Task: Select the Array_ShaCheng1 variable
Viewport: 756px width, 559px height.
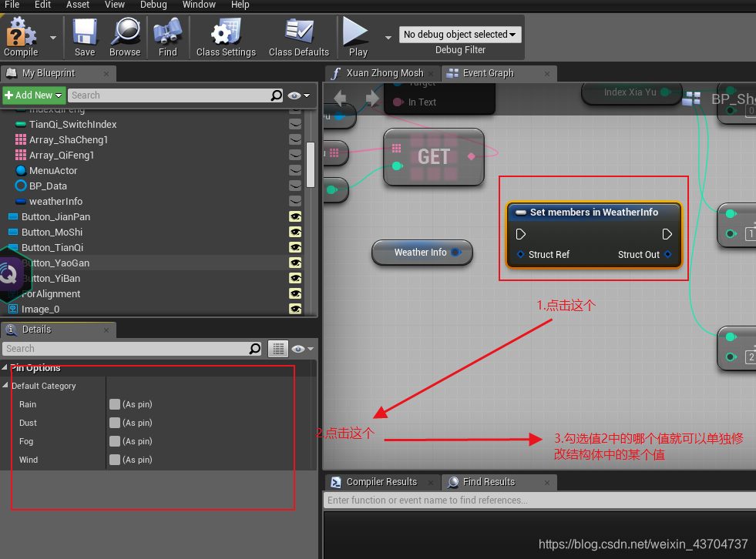Action: point(68,140)
